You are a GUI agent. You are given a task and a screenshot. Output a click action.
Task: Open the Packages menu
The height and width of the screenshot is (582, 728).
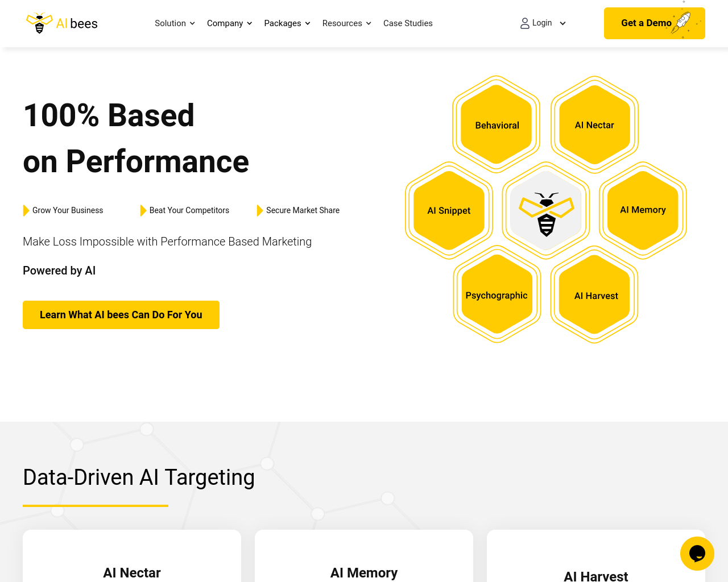[287, 23]
